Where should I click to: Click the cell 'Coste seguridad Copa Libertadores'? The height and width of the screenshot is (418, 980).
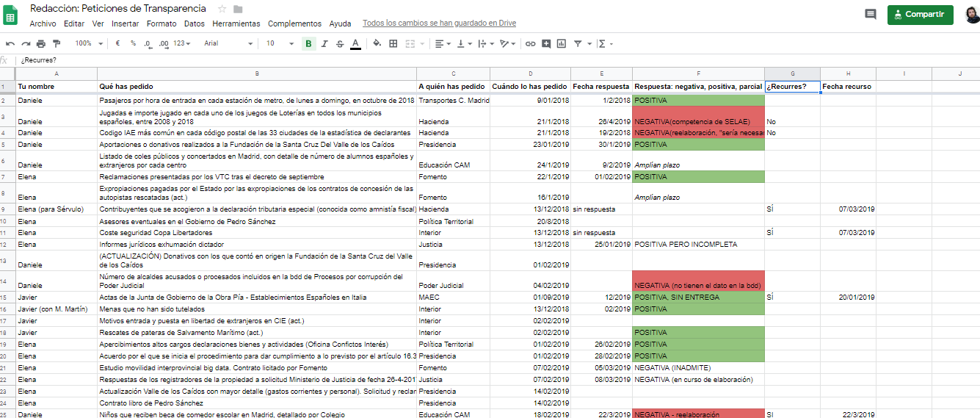tap(257, 233)
